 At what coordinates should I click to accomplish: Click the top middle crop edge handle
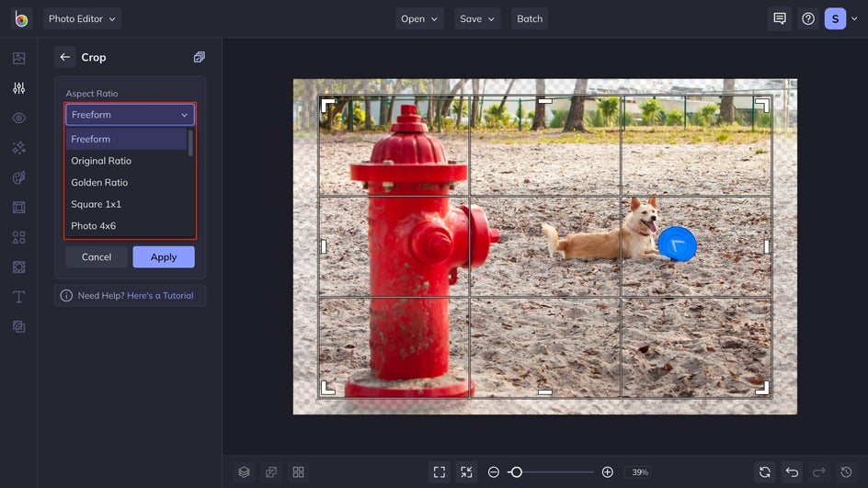click(545, 101)
